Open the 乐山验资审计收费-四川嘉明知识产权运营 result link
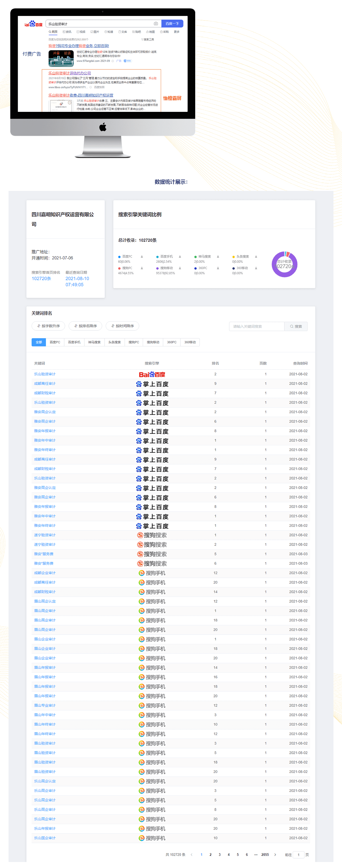 click(81, 95)
